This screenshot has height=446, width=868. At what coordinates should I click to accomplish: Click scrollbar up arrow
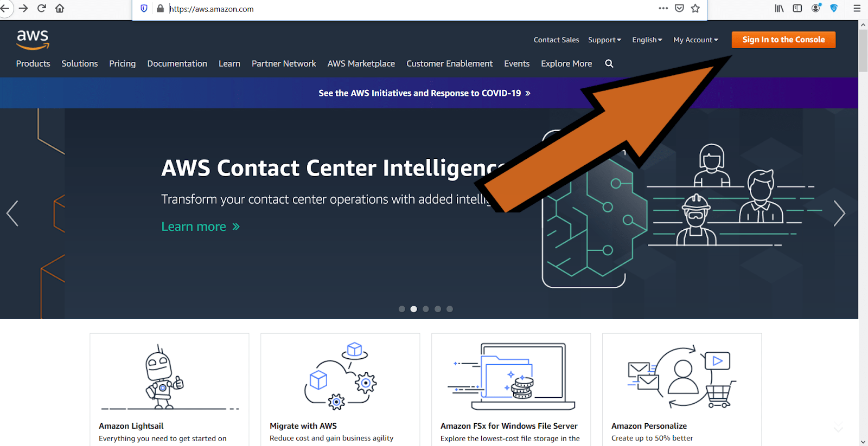pyautogui.click(x=863, y=24)
